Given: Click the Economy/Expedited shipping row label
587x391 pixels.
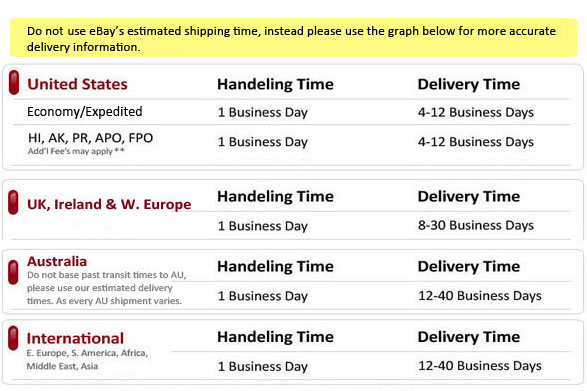Looking at the screenshot, I should 85,112.
